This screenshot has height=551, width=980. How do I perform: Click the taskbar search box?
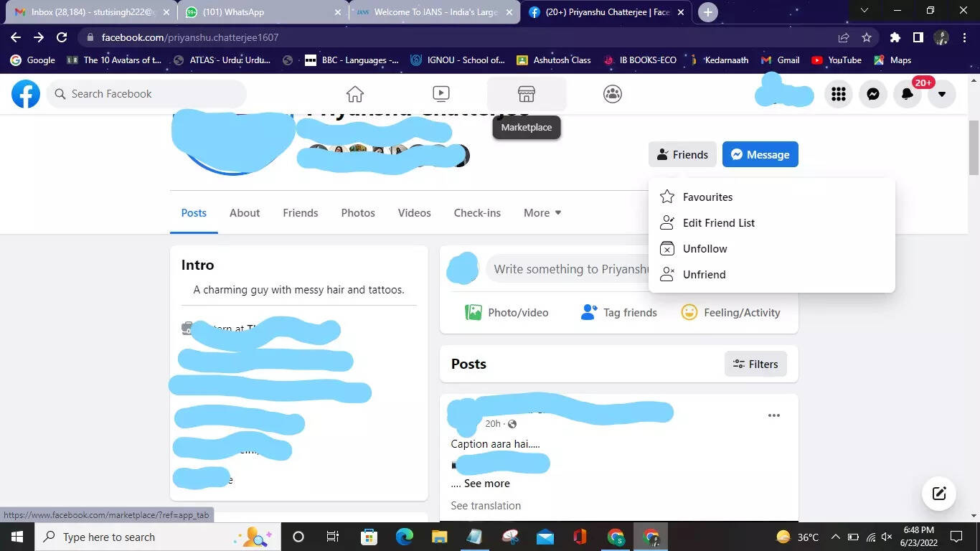(156, 537)
